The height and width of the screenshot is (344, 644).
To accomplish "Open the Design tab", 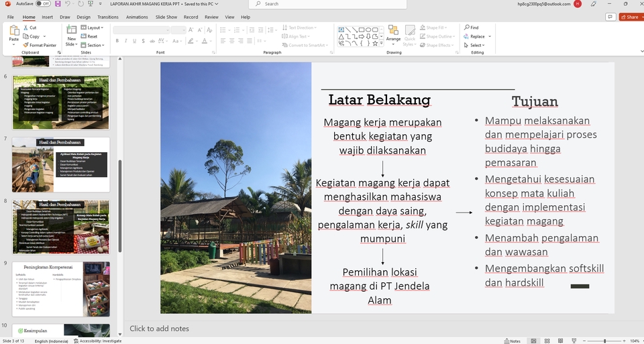I will tap(83, 17).
